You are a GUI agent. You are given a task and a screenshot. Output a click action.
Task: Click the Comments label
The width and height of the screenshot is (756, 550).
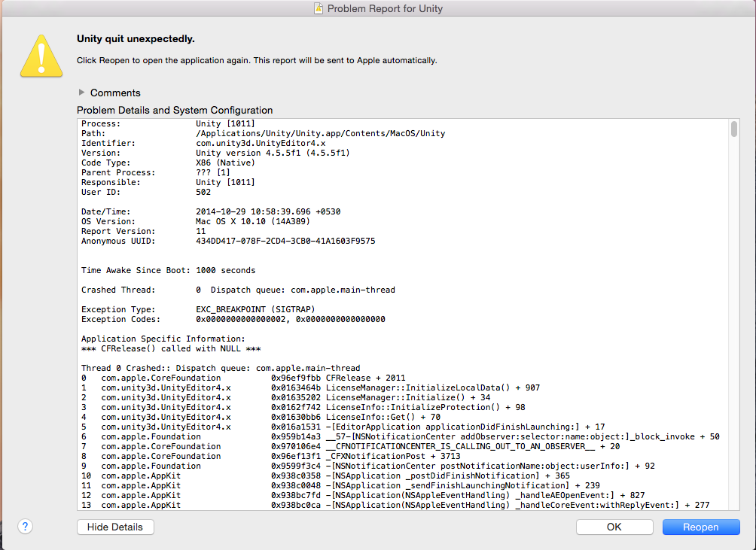[x=115, y=93]
